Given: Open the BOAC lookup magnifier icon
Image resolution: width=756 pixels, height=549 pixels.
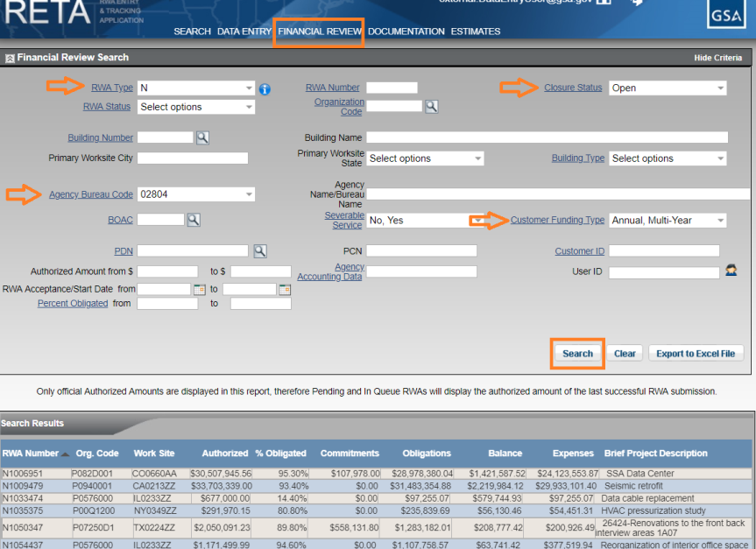Looking at the screenshot, I should tap(192, 220).
